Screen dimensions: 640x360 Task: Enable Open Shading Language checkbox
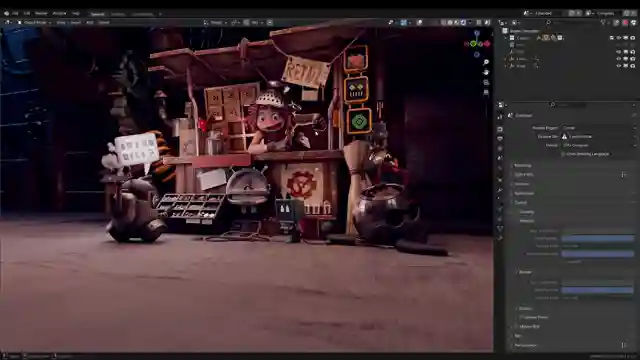click(x=563, y=154)
